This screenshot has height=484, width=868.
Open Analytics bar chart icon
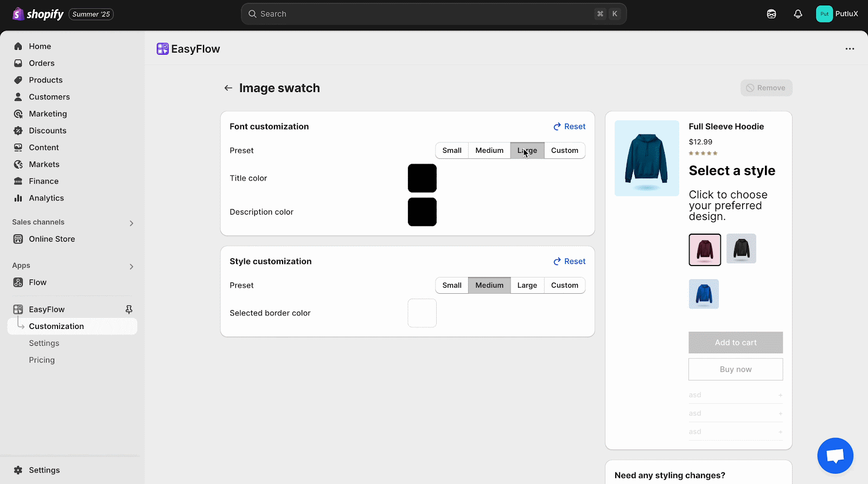click(18, 198)
